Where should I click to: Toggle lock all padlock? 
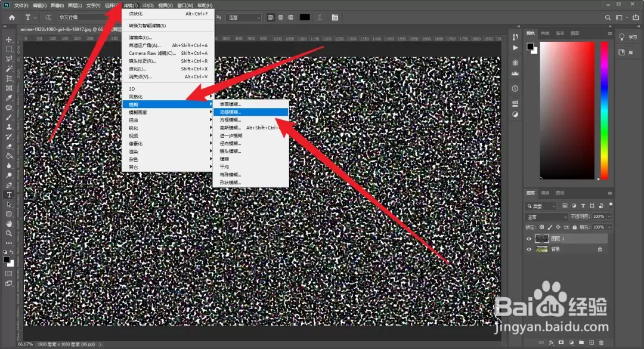click(574, 227)
